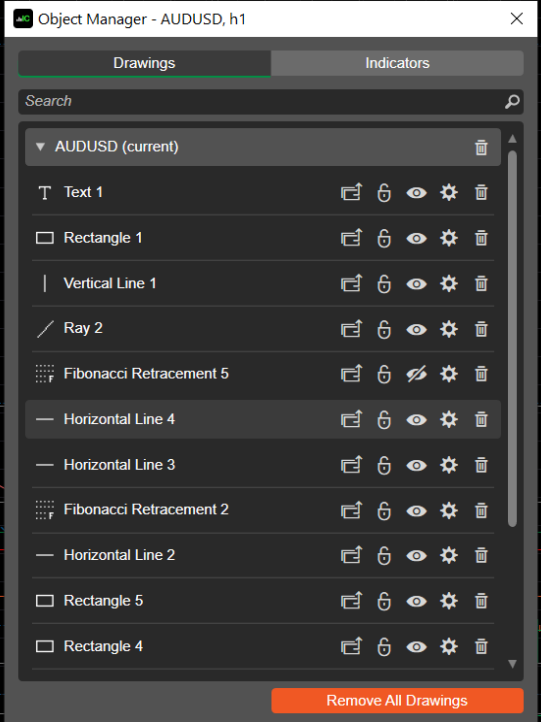
Task: Click search magnifier icon
Action: coord(512,102)
